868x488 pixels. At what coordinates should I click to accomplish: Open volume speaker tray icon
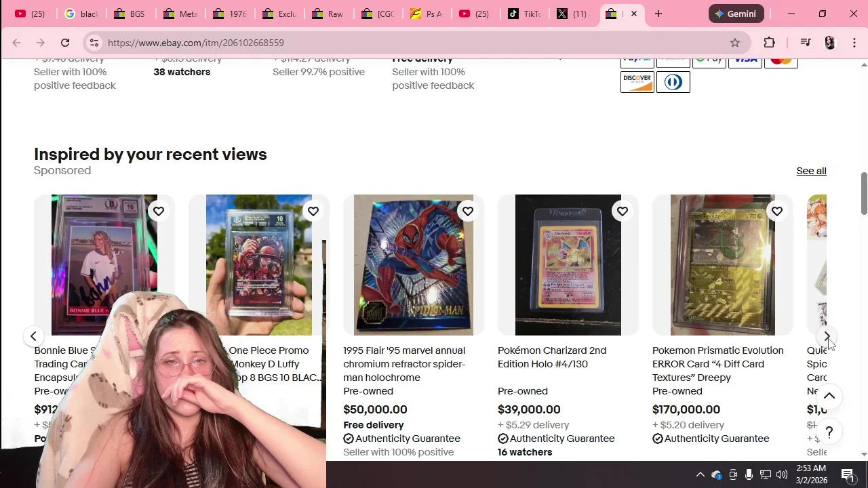781,474
